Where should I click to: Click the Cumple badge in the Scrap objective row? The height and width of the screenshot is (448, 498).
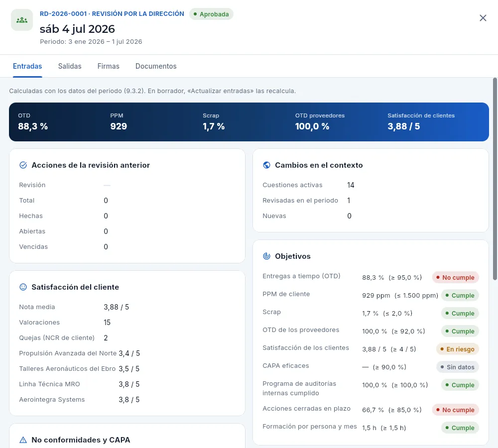[x=460, y=314]
